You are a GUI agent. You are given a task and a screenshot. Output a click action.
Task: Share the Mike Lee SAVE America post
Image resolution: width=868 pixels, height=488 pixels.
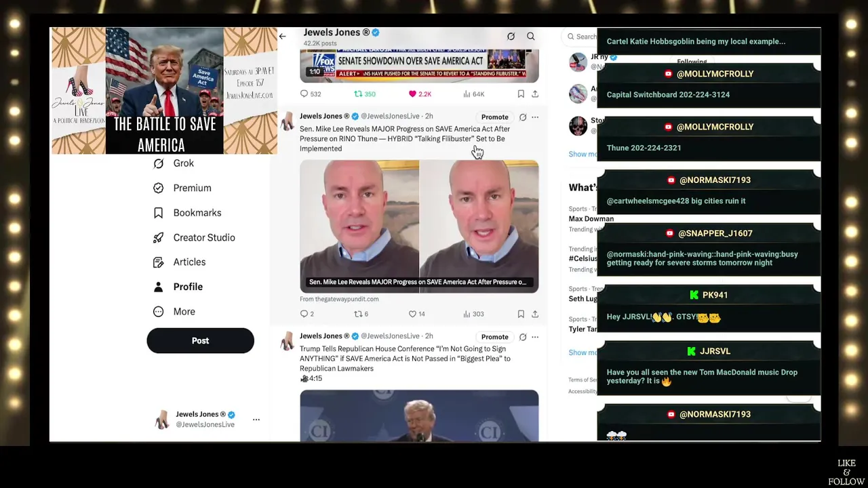(x=535, y=314)
